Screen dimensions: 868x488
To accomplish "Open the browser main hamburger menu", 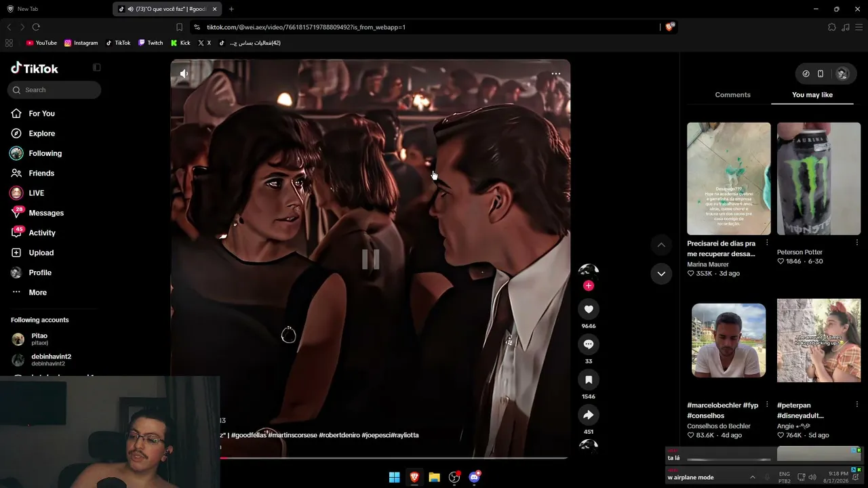I will [859, 27].
